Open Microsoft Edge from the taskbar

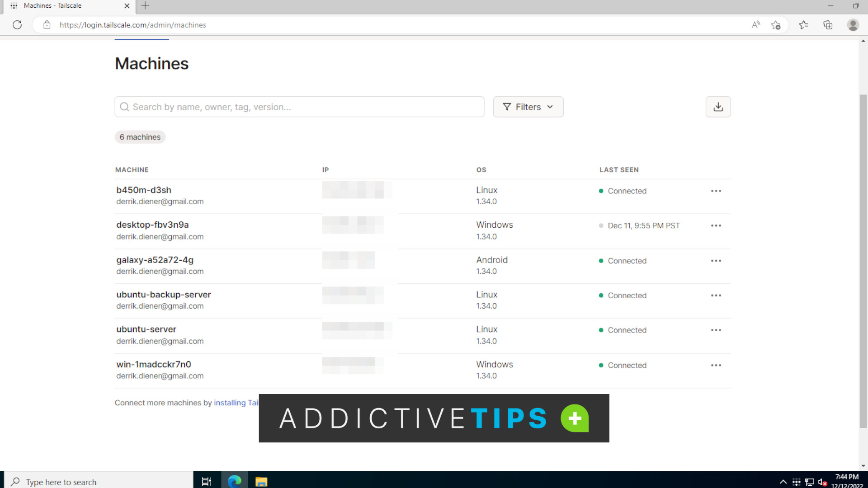pos(234,481)
